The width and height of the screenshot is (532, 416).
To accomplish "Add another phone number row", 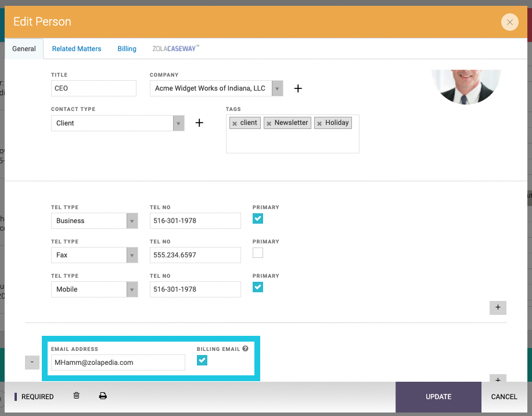I will [x=498, y=307].
